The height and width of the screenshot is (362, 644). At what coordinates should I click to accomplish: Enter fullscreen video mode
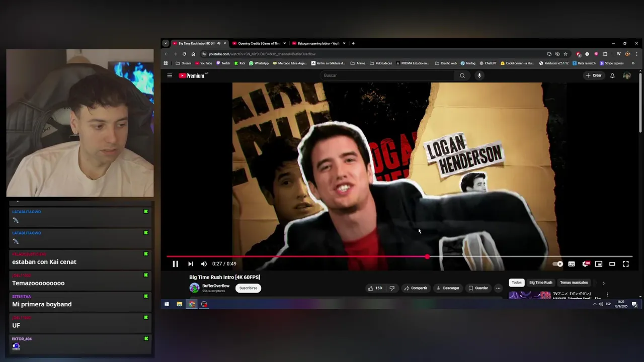coord(626,264)
